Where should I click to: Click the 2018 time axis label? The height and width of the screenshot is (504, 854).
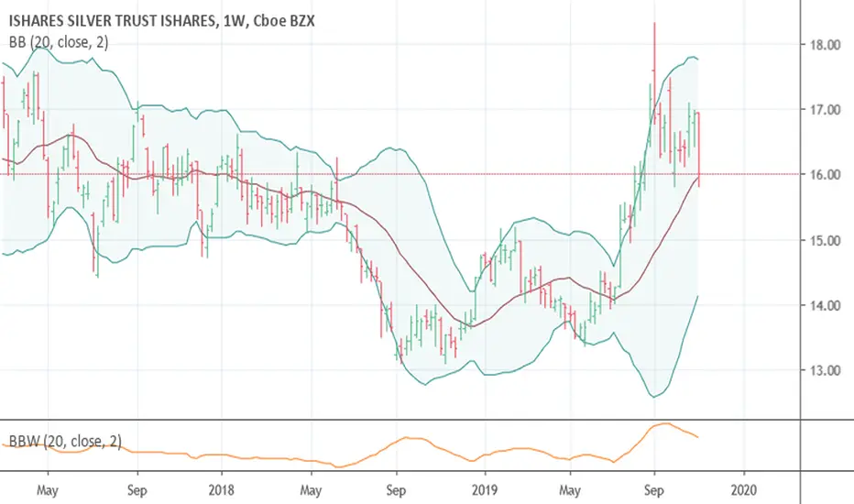[221, 490]
